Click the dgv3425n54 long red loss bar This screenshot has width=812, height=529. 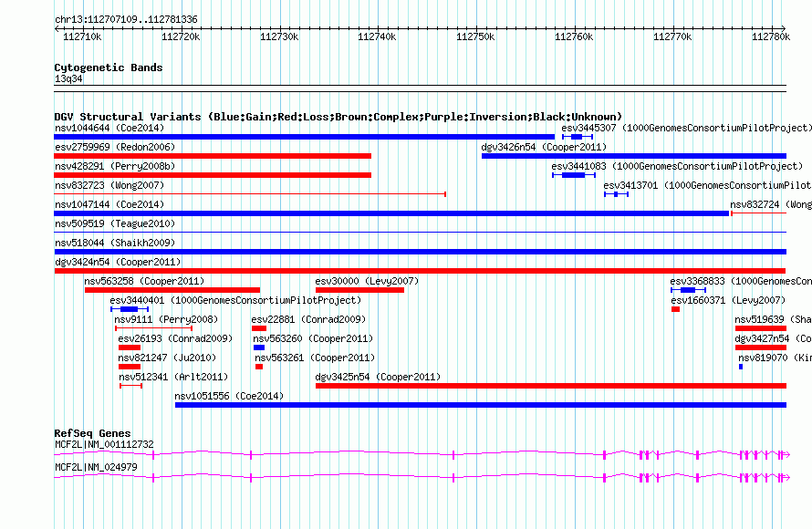(551, 386)
